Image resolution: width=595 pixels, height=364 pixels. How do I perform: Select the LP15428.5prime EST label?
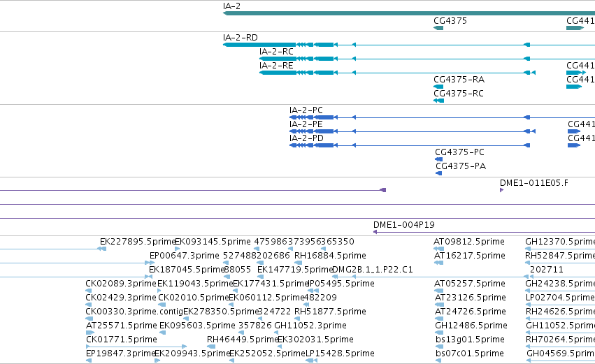340,354
